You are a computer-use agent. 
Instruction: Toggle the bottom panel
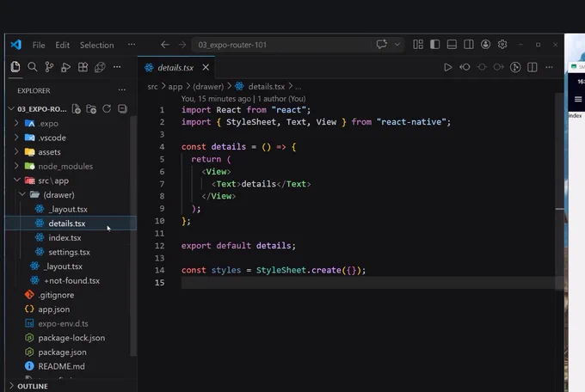click(452, 45)
